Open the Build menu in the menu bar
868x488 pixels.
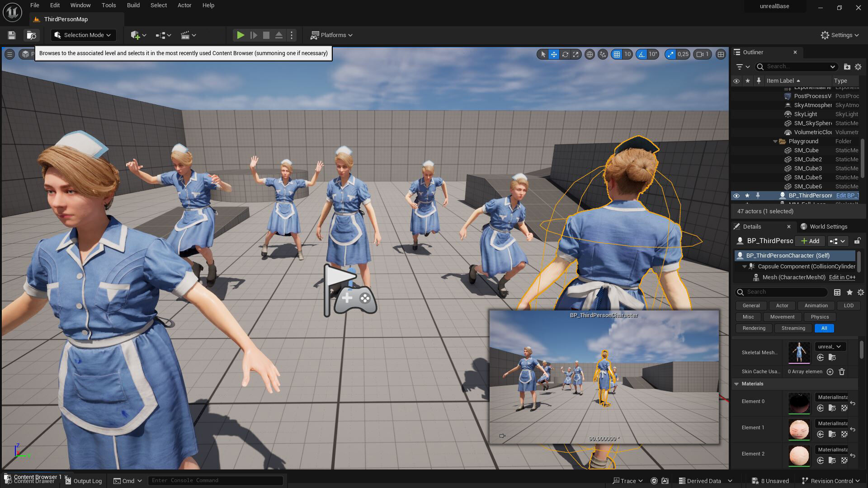[133, 5]
